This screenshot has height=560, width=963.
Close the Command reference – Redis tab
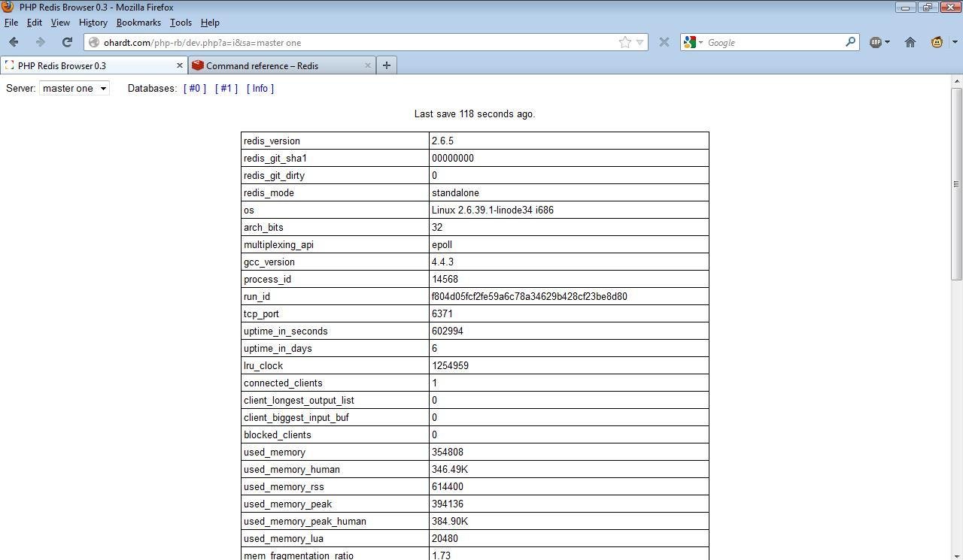pos(368,65)
